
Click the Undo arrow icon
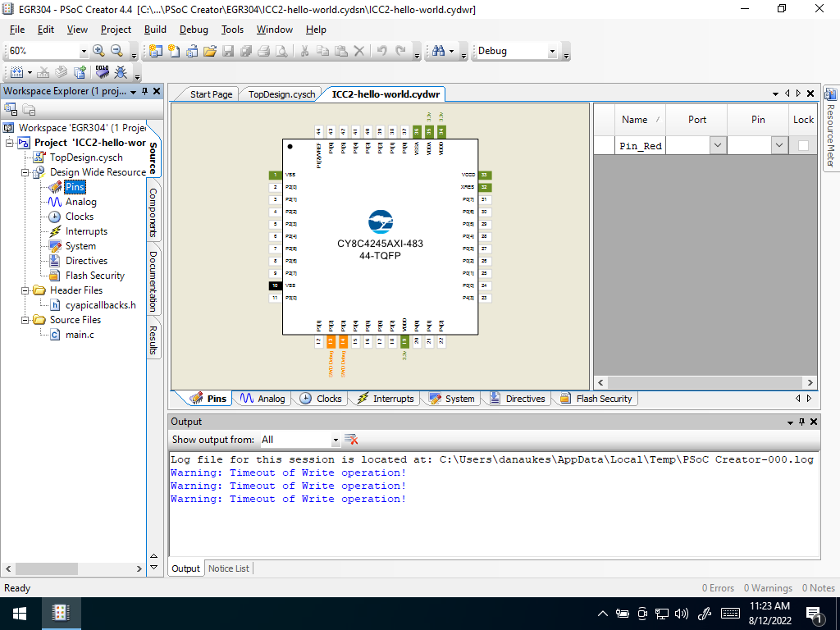(381, 51)
